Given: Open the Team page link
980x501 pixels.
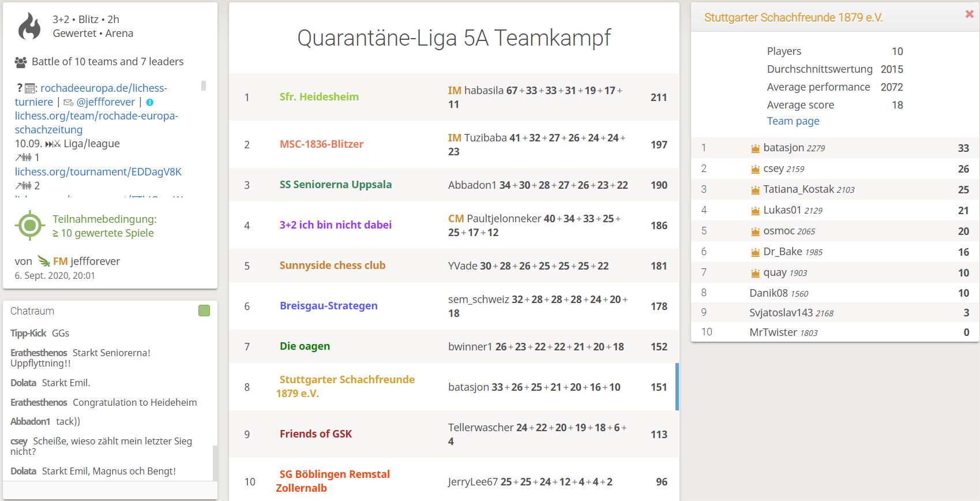Looking at the screenshot, I should click(x=793, y=121).
